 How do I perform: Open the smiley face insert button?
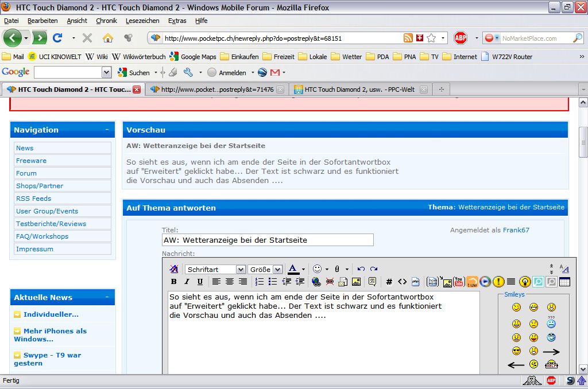(x=317, y=269)
